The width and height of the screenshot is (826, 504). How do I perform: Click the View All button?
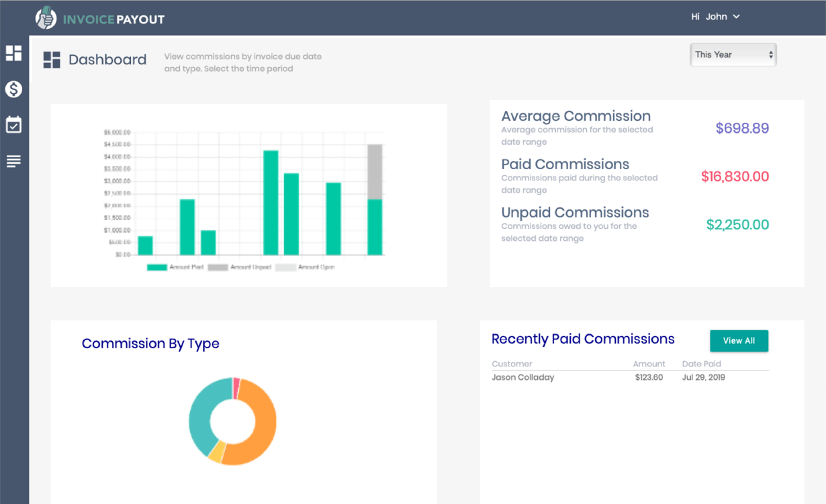coord(739,341)
